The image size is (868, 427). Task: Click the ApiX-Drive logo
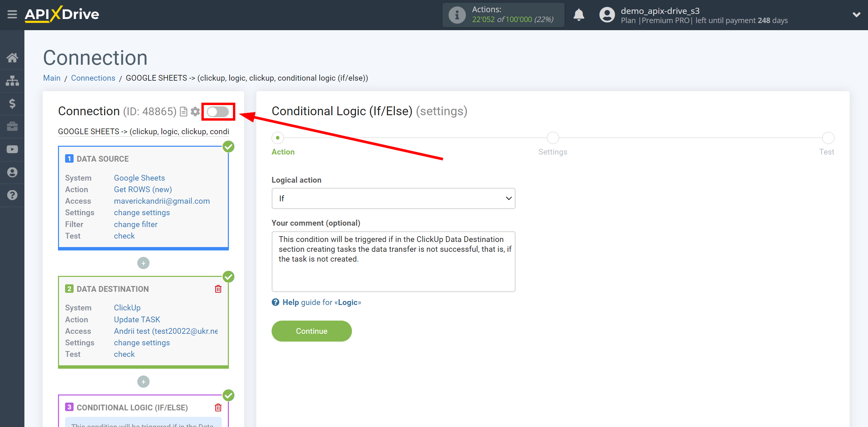coord(62,15)
